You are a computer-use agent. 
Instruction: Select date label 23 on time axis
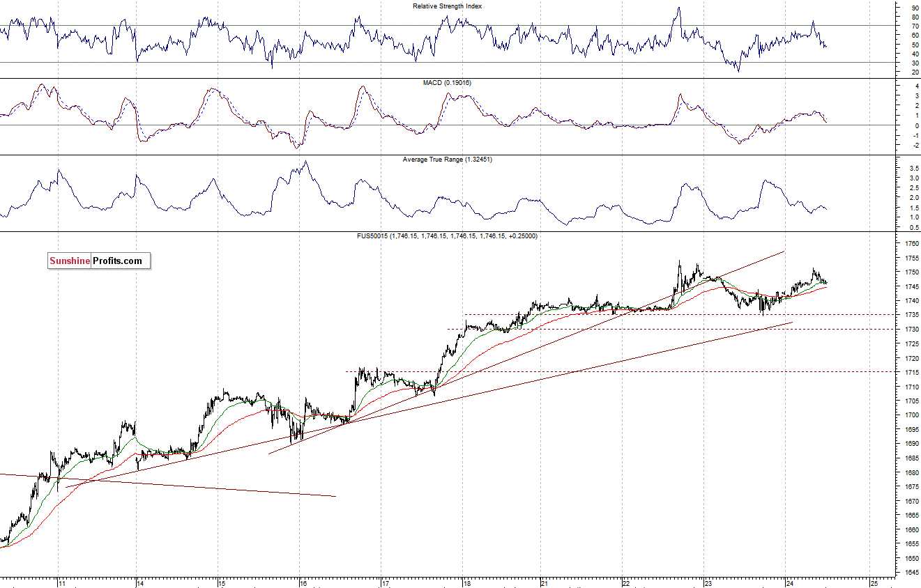click(x=707, y=583)
